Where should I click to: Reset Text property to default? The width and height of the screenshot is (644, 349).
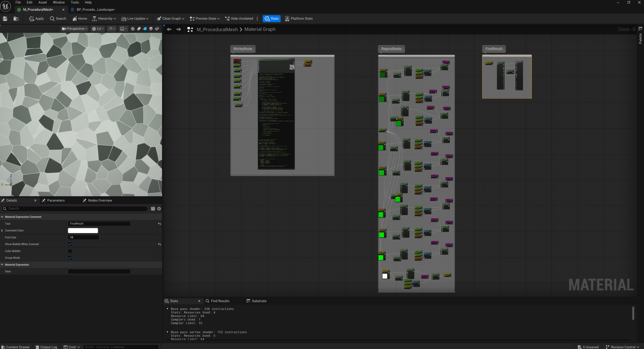[159, 224]
